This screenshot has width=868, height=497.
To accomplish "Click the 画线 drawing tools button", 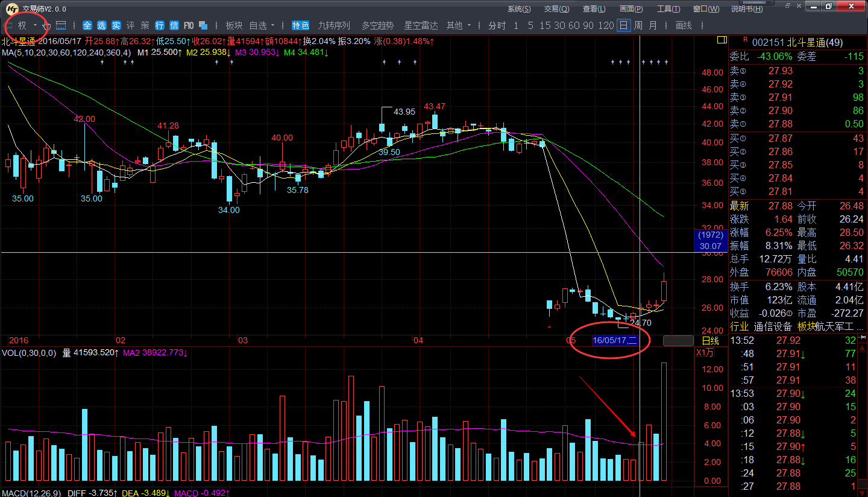I will tap(684, 25).
